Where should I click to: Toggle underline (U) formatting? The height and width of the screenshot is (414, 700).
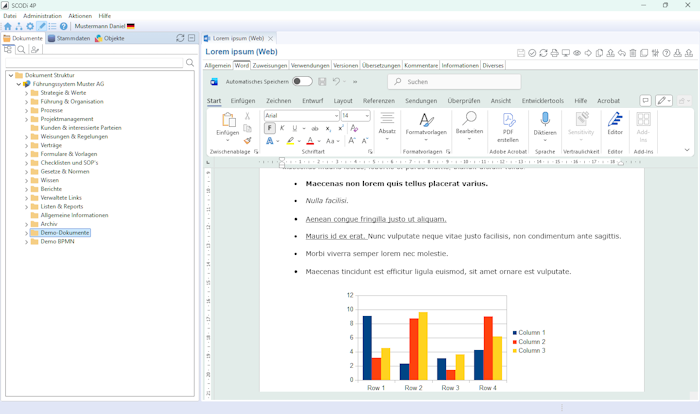pyautogui.click(x=295, y=128)
